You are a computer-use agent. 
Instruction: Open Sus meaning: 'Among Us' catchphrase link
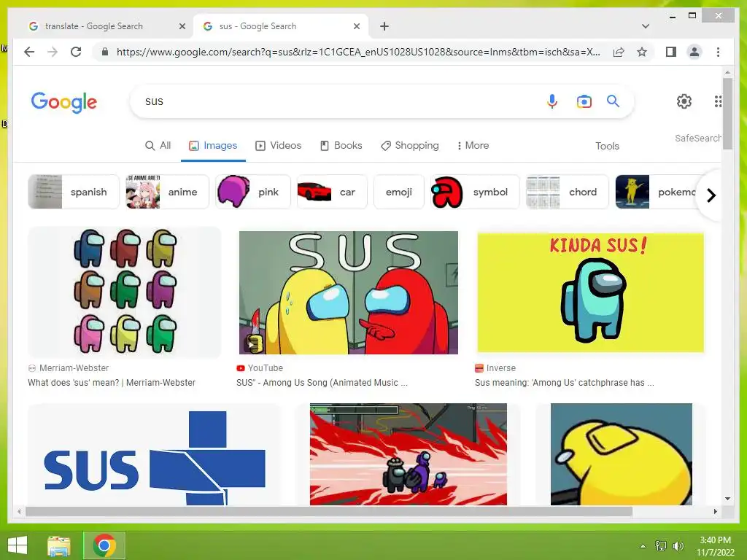[x=565, y=382]
